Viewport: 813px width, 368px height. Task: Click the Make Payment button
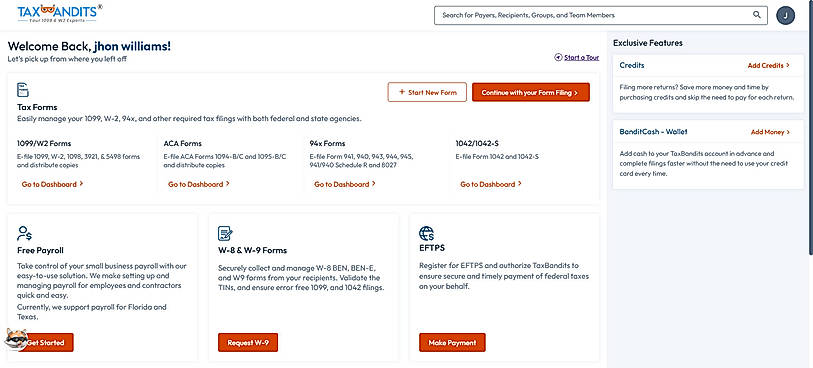pyautogui.click(x=452, y=343)
